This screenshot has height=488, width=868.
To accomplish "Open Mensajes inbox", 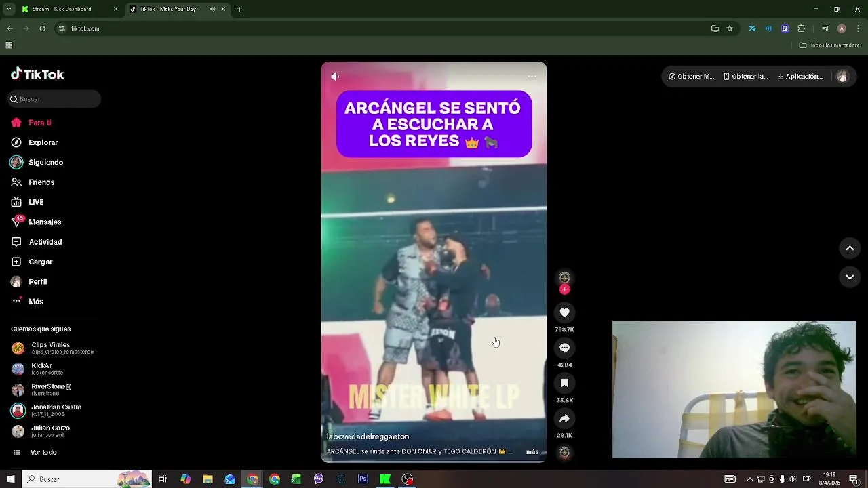I will click(36, 222).
